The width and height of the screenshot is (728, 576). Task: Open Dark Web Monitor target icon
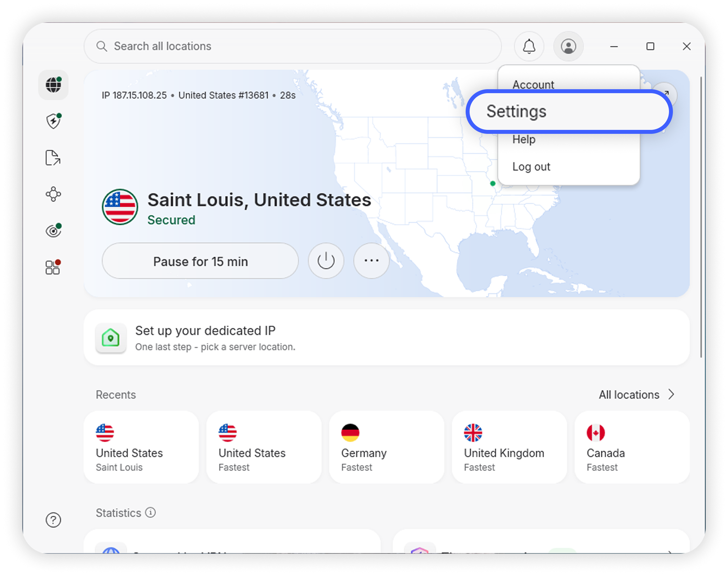click(53, 230)
